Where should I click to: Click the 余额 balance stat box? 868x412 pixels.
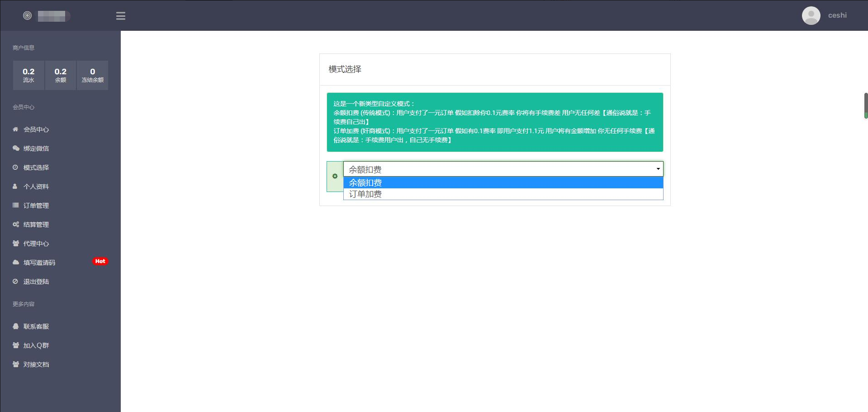click(x=61, y=75)
